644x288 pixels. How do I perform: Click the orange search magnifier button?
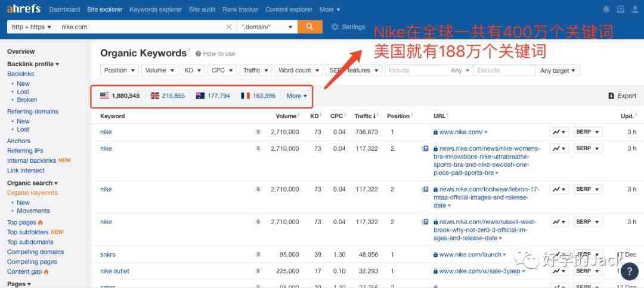pyautogui.click(x=309, y=27)
